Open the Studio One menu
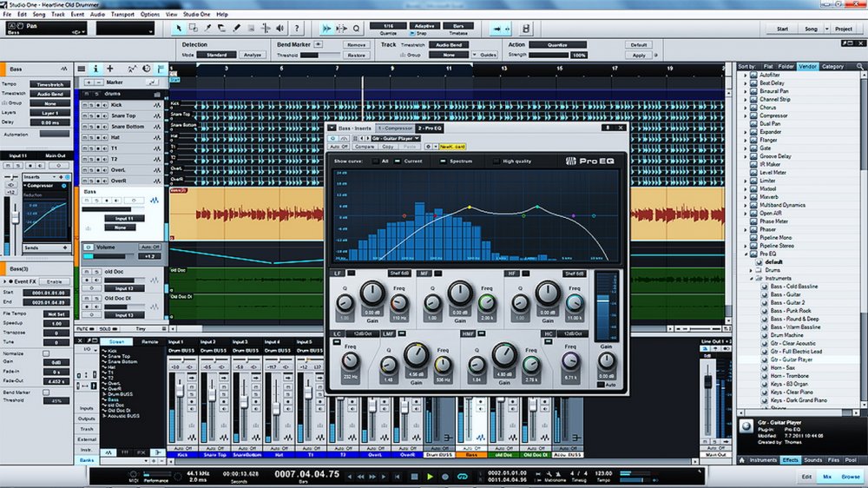 tap(196, 15)
